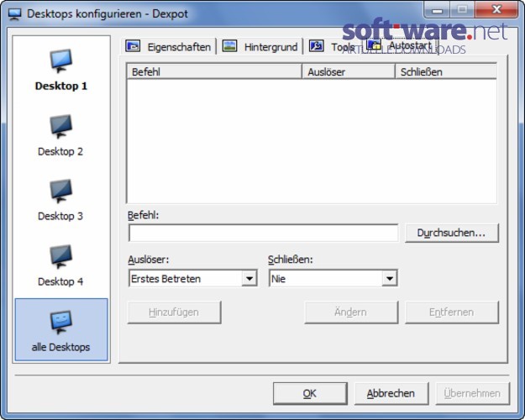Click the Befehl: field label

(x=144, y=215)
